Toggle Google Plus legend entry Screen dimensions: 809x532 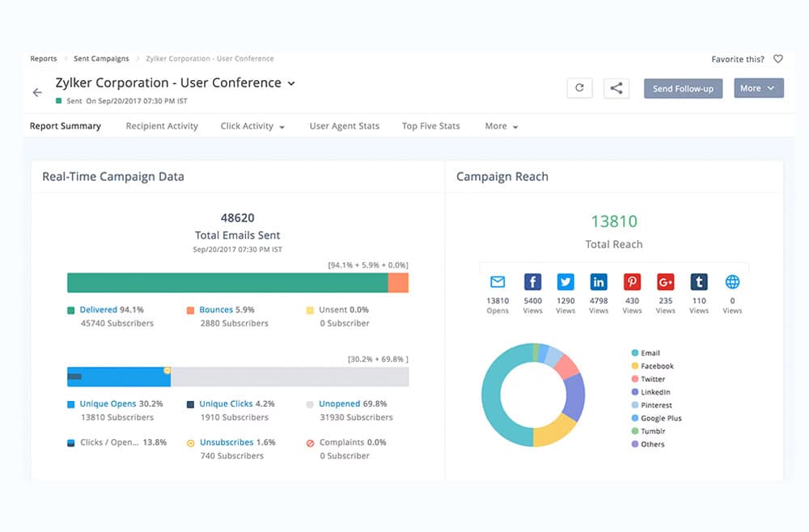point(656,418)
